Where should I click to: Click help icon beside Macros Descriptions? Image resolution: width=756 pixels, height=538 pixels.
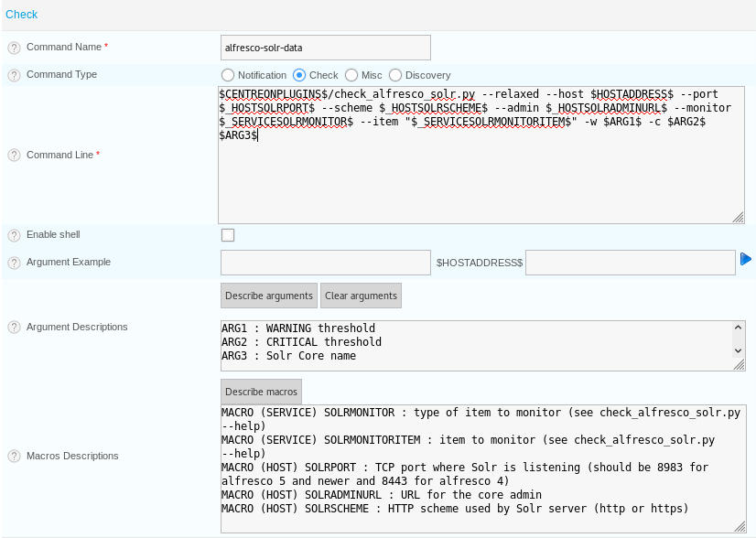(x=14, y=456)
